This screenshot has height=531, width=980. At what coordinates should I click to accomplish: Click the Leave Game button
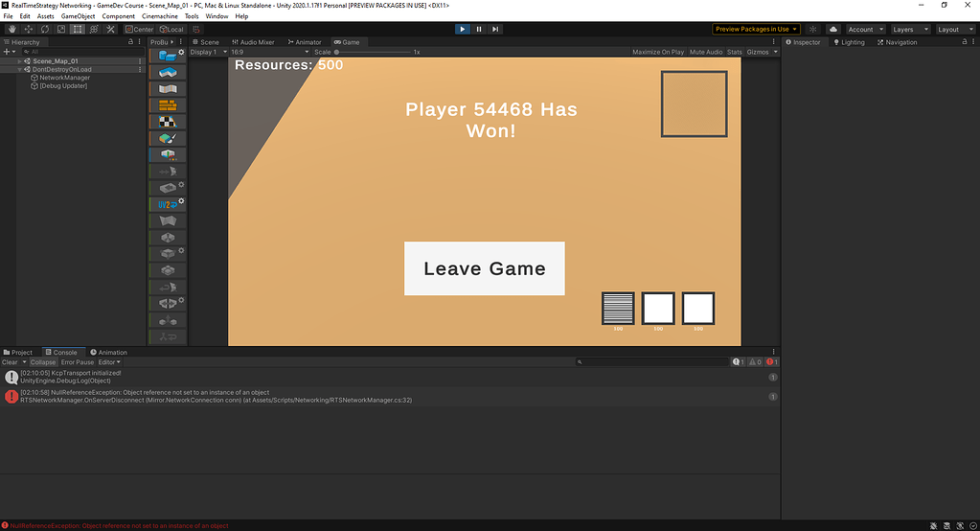[485, 268]
